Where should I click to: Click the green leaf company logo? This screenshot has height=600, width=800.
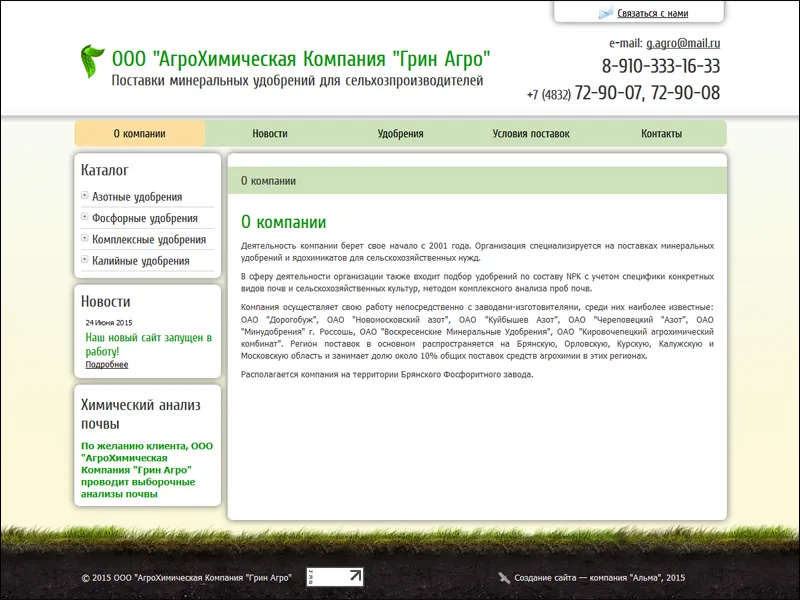(x=92, y=61)
